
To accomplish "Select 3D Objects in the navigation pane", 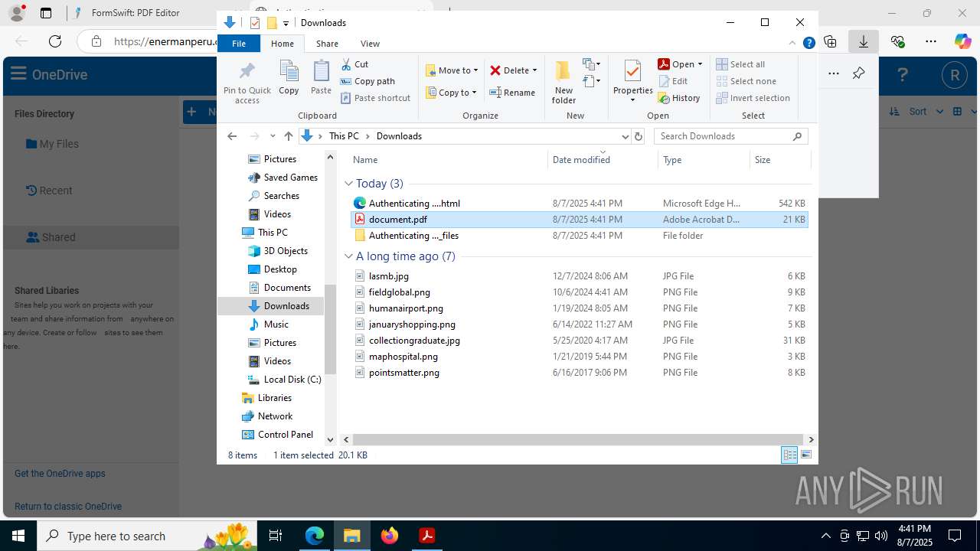I will pyautogui.click(x=278, y=251).
